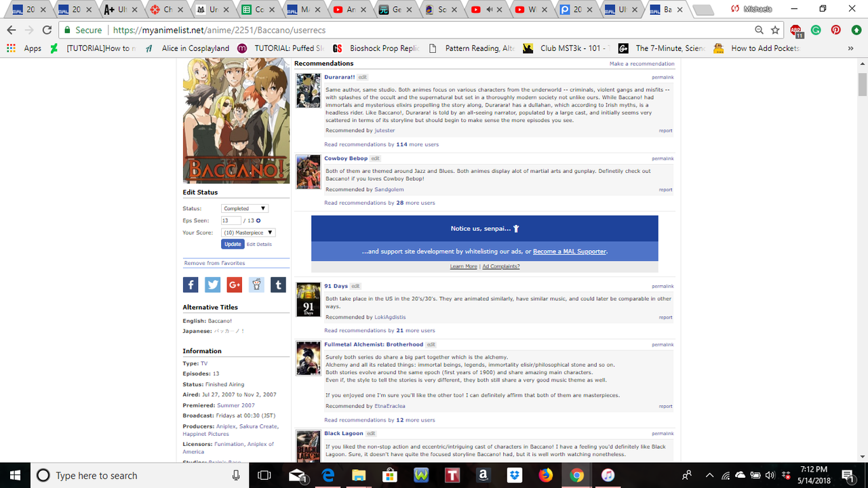
Task: Open the Pinterest extension button
Action: pos(835,30)
